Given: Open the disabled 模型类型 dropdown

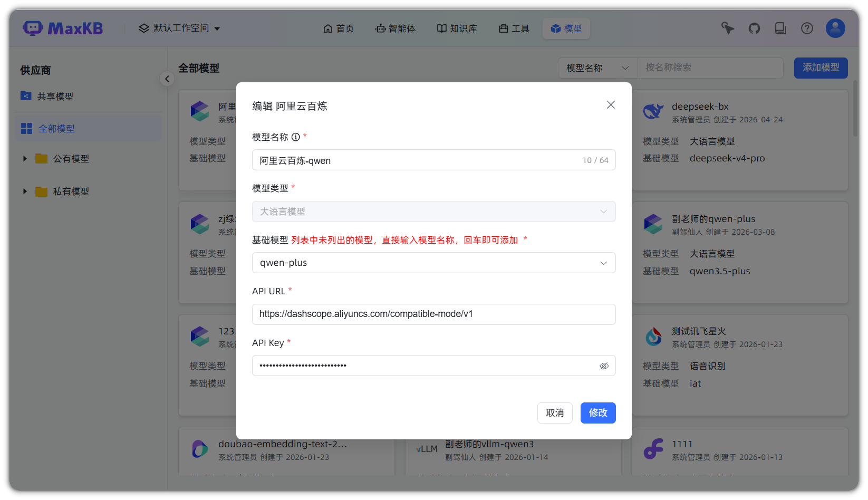Looking at the screenshot, I should click(x=434, y=211).
